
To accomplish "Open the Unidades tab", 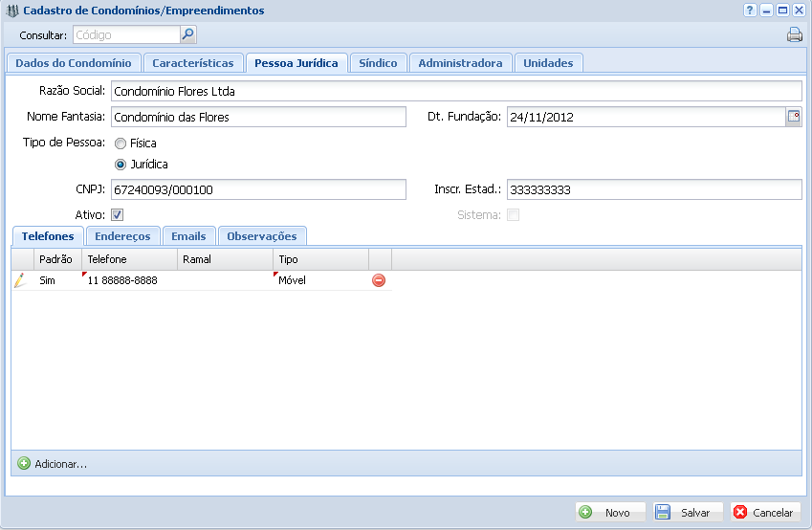I will coord(548,63).
